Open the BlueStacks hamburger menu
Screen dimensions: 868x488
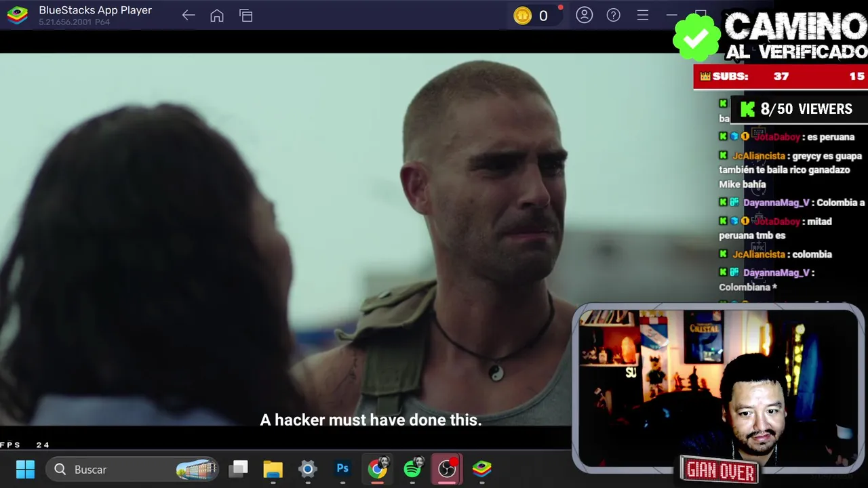pyautogui.click(x=643, y=15)
